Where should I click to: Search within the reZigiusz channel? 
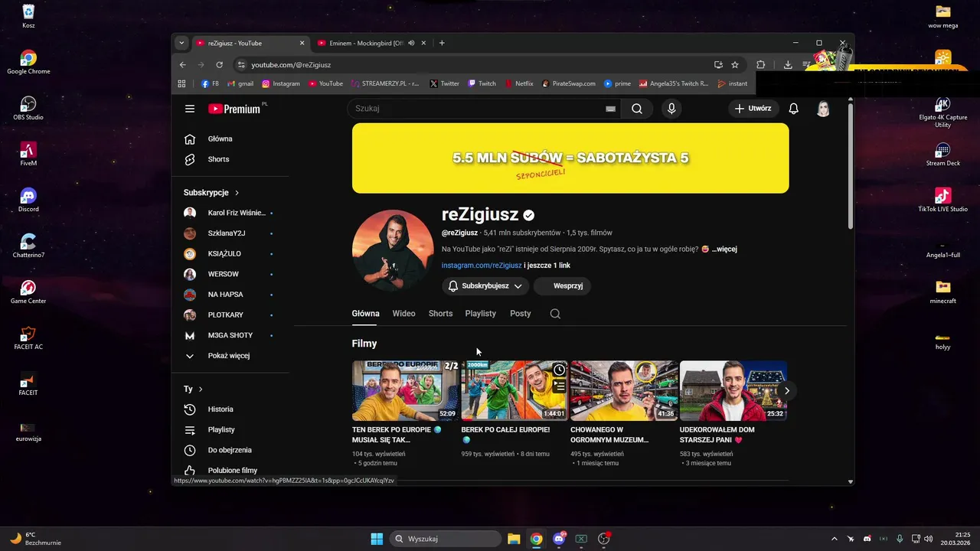[x=555, y=314]
